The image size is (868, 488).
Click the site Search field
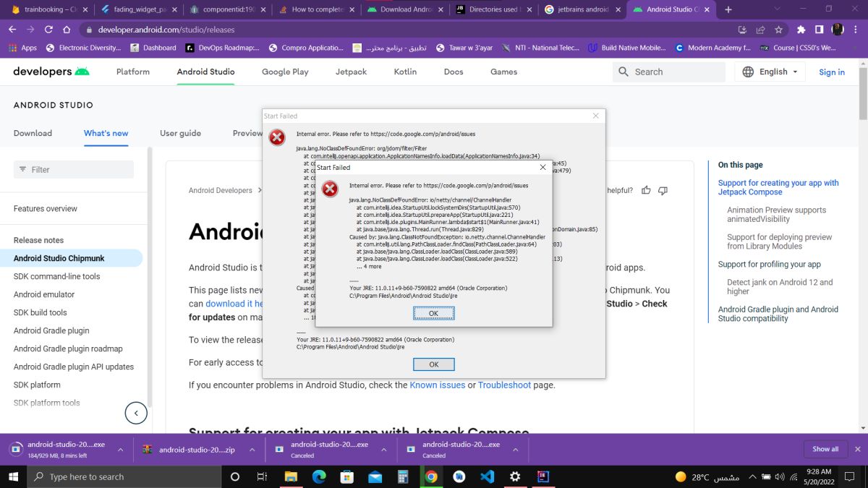pyautogui.click(x=669, y=72)
